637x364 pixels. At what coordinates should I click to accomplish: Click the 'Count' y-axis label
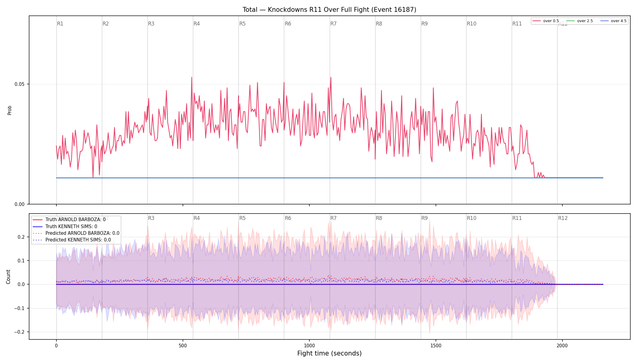[x=8, y=277]
